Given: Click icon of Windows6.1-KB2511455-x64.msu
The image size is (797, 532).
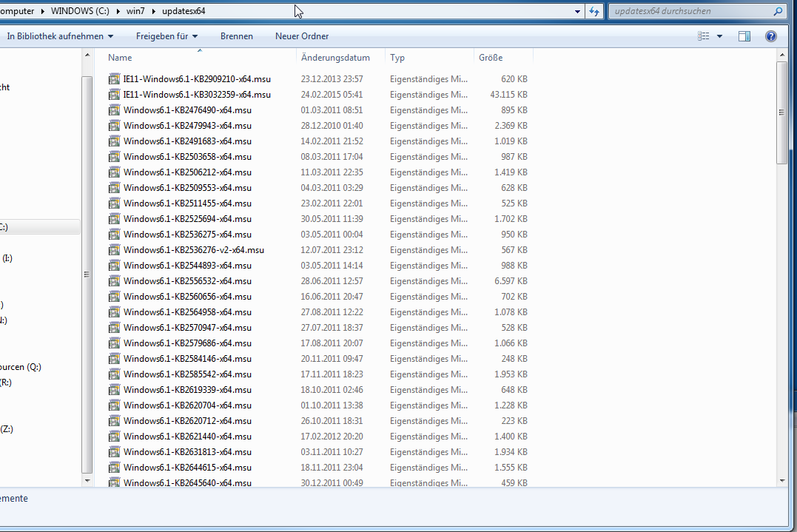Looking at the screenshot, I should point(115,203).
